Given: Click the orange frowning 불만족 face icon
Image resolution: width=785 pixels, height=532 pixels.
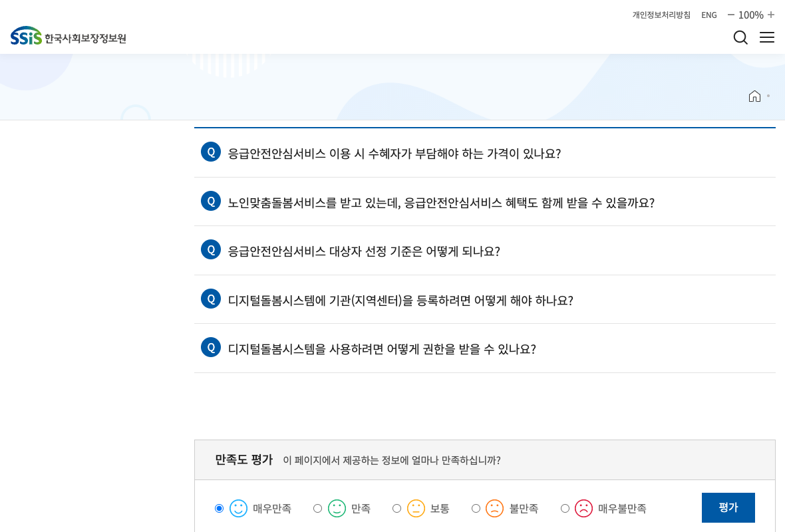Looking at the screenshot, I should [x=495, y=509].
